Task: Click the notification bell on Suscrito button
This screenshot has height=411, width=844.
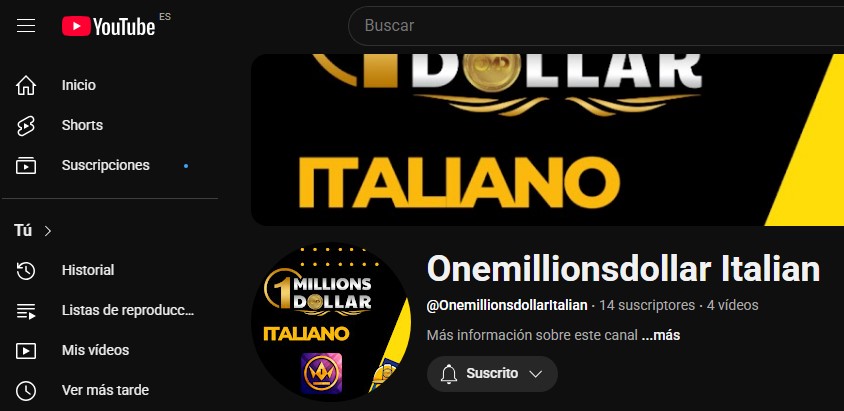Action: coord(448,374)
